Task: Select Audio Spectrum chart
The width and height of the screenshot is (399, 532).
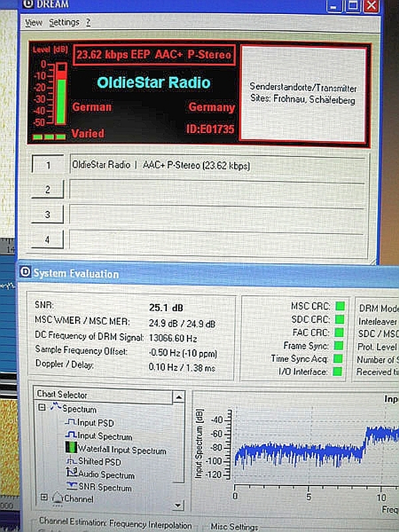Action: (106, 474)
